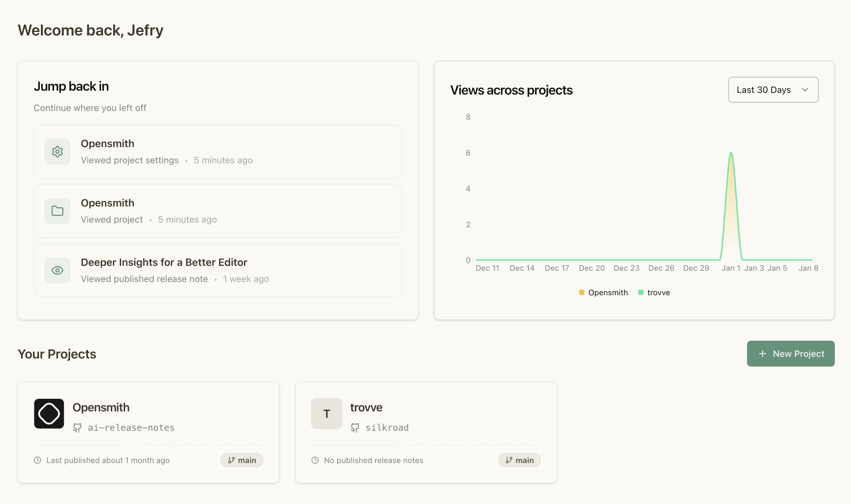Select the GitHub icon beside ai-release-notes
Image resolution: width=851 pixels, height=504 pixels.
click(x=77, y=428)
